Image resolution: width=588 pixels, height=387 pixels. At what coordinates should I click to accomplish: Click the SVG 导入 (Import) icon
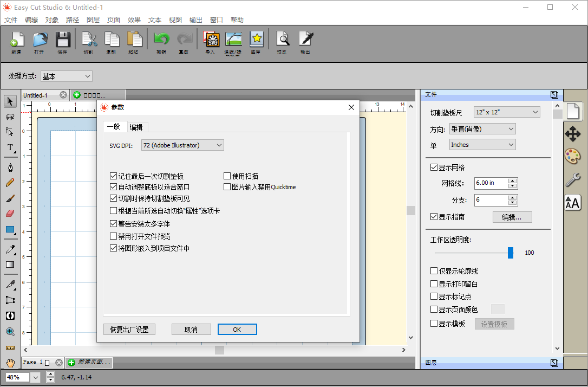tap(211, 40)
